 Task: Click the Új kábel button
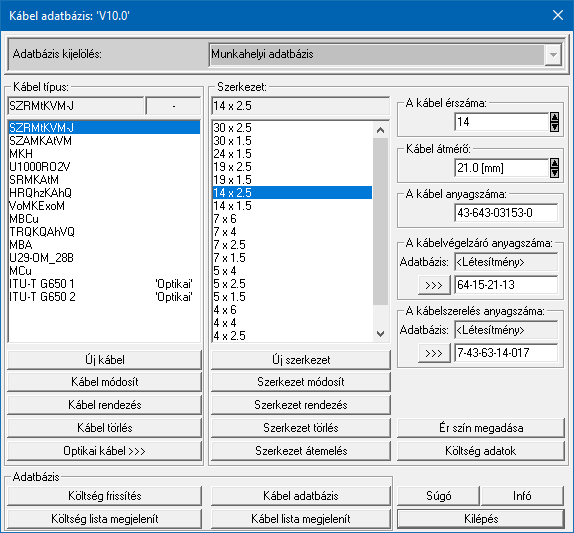coord(105,360)
